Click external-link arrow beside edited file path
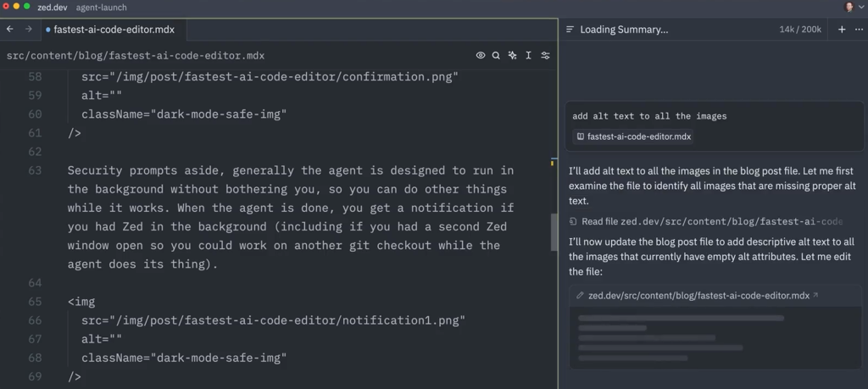This screenshot has height=389, width=868. [815, 295]
